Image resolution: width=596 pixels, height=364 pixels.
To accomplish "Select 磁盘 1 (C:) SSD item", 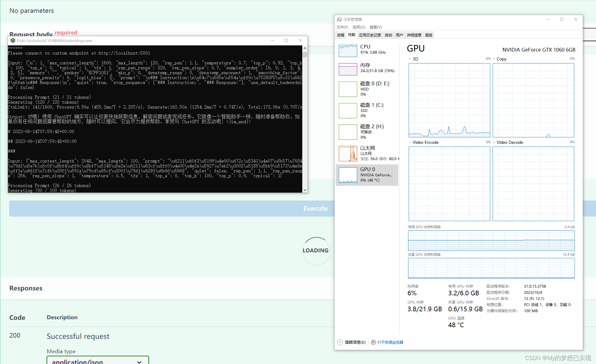I will click(x=367, y=110).
